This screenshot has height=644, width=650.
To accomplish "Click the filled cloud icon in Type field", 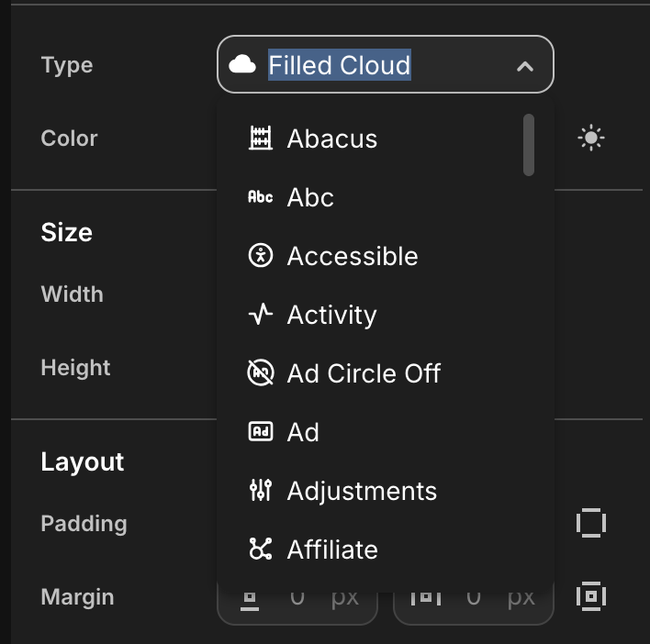I will [242, 64].
